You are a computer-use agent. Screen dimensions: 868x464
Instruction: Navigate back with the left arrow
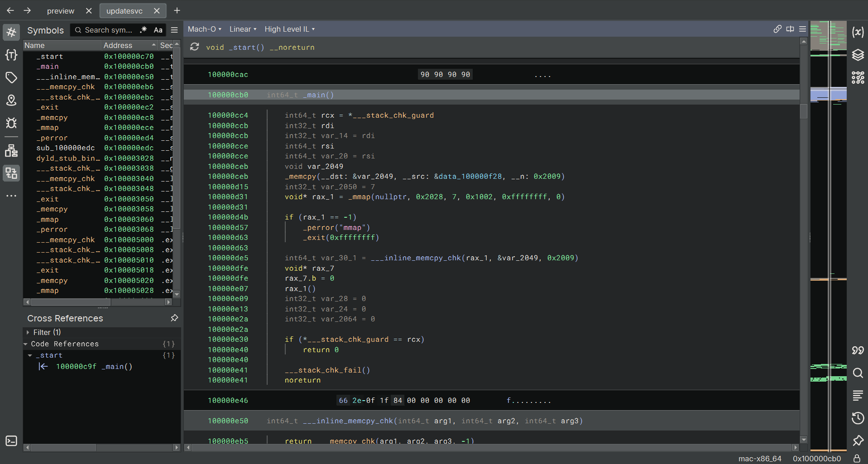click(10, 10)
